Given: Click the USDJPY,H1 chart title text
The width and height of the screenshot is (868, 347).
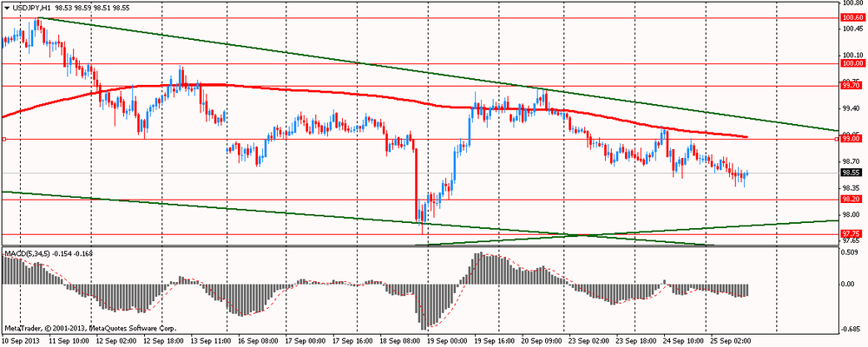Looking at the screenshot, I should 31,9.
